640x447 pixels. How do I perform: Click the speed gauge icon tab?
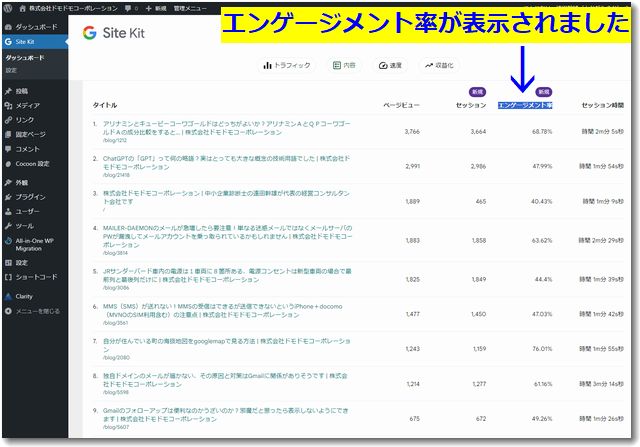coord(383,65)
